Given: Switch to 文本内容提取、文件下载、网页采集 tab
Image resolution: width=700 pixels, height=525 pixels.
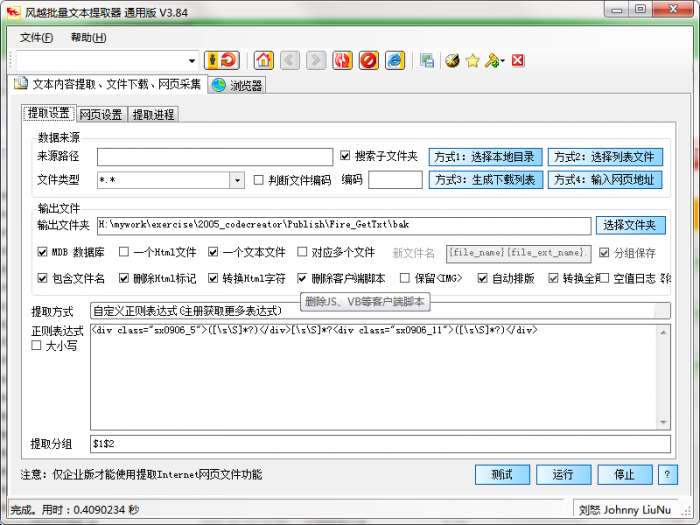Looking at the screenshot, I should [108, 84].
